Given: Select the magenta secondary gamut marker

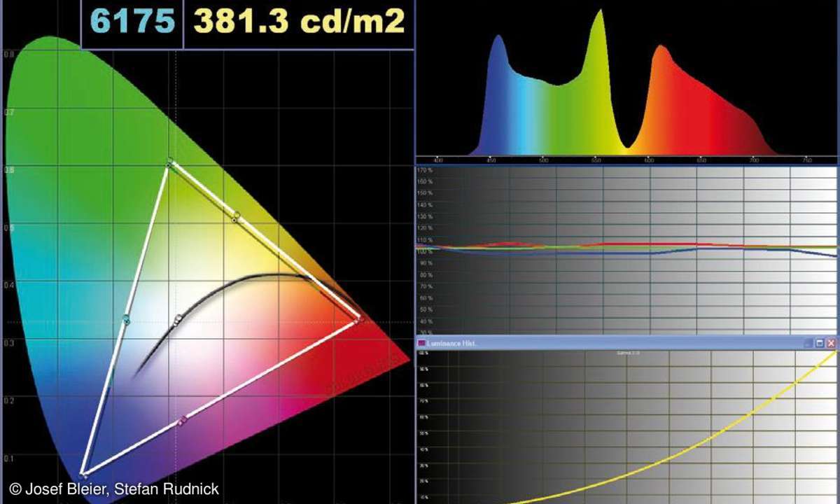Looking at the screenshot, I should 183,420.
